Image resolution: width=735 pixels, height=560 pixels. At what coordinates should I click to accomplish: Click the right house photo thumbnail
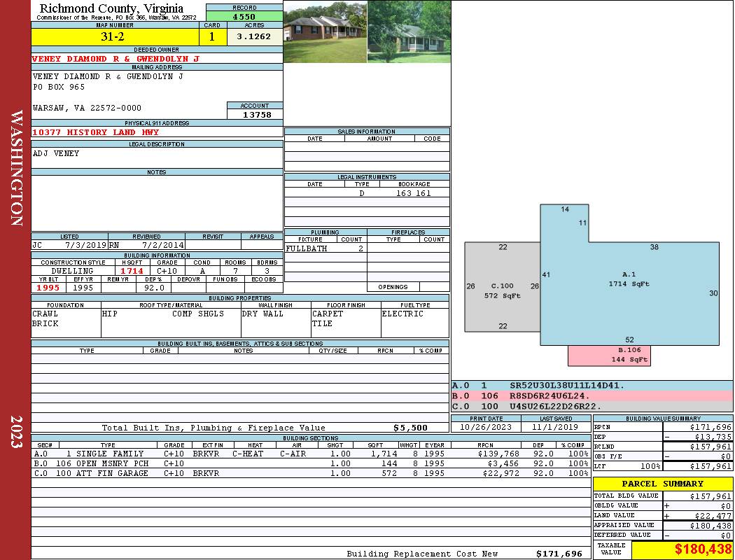pyautogui.click(x=409, y=32)
